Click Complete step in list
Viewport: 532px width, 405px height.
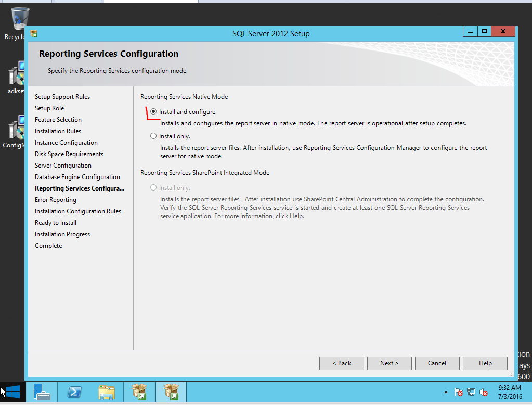pos(48,246)
